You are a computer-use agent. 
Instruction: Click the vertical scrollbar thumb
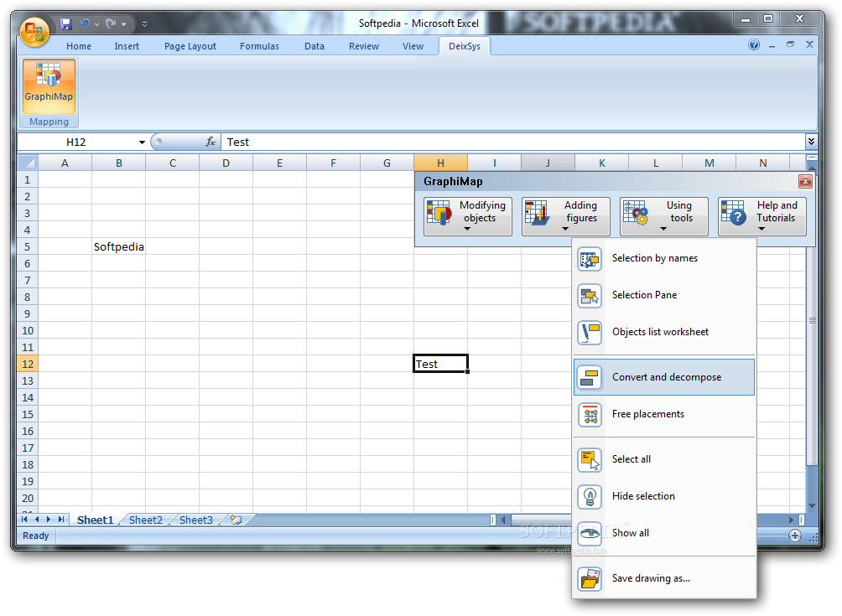pos(812,320)
